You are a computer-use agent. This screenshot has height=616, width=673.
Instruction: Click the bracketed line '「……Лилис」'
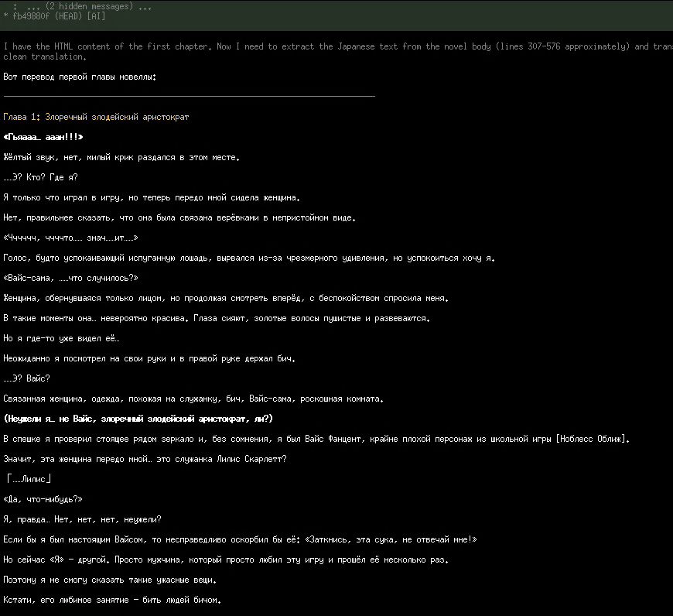tap(29, 479)
